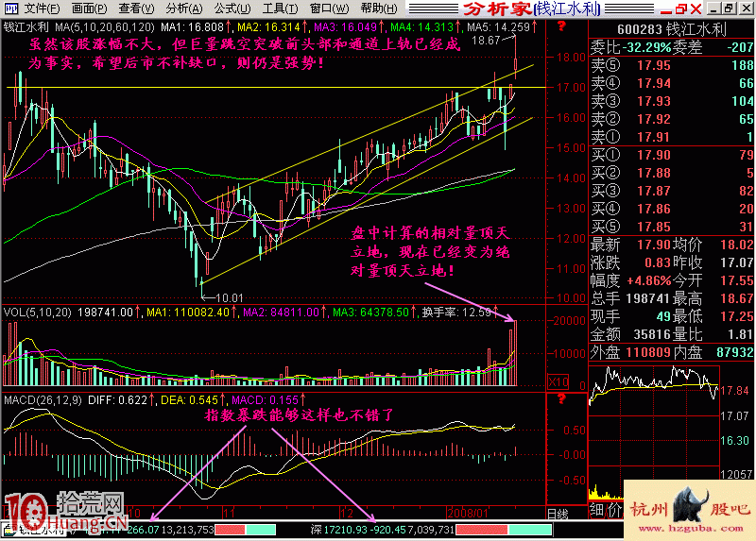This screenshot has height=541, width=756.
Task: Click the 买⑤ 17.85 order row
Action: 672,227
